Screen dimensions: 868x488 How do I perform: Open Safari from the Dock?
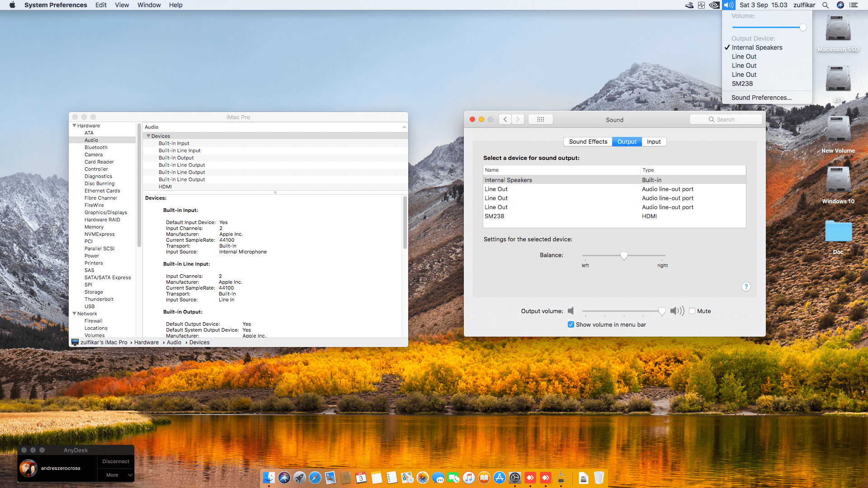315,478
